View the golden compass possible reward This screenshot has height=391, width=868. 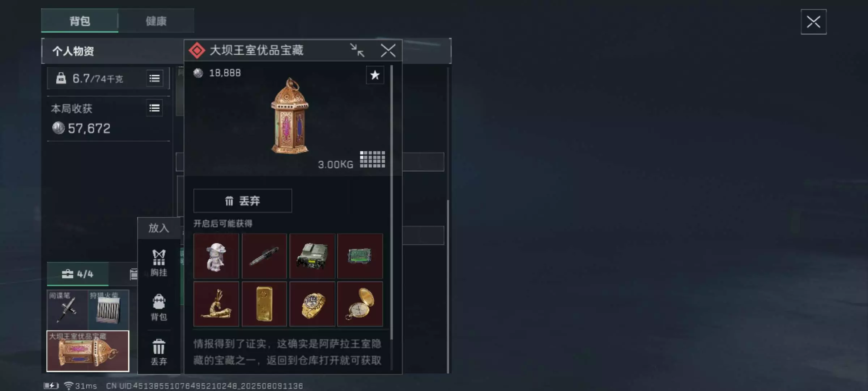360,304
